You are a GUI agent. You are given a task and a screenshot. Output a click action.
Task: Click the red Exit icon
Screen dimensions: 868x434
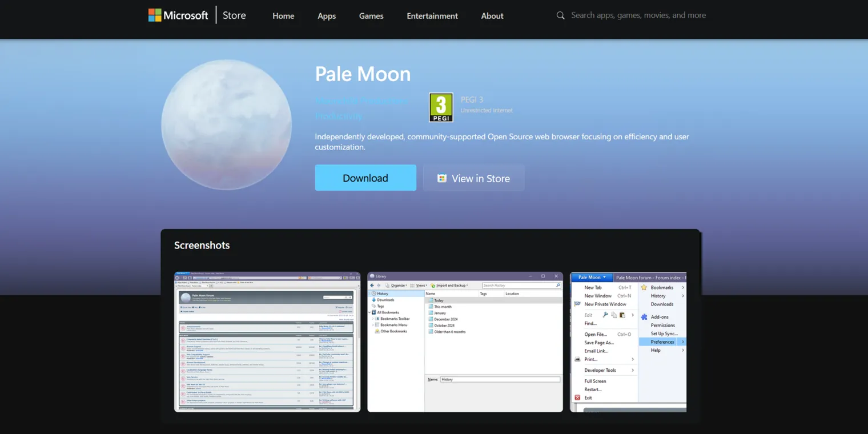(577, 397)
